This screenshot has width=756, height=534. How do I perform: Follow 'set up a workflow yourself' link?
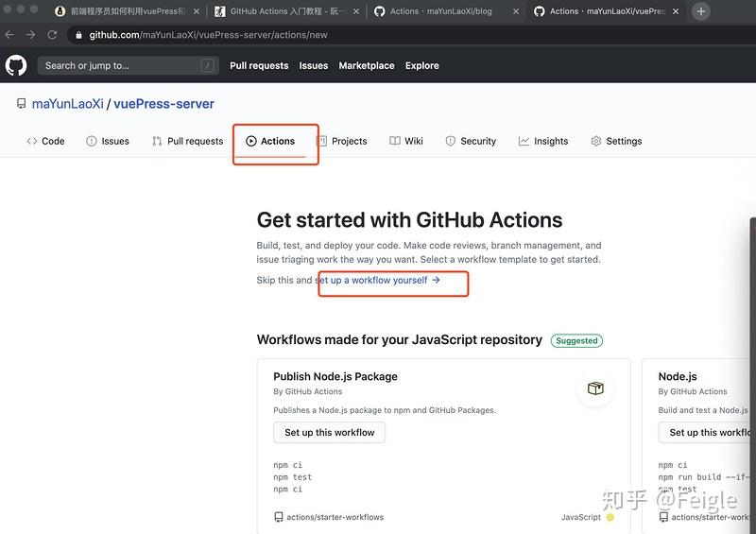pyautogui.click(x=378, y=280)
